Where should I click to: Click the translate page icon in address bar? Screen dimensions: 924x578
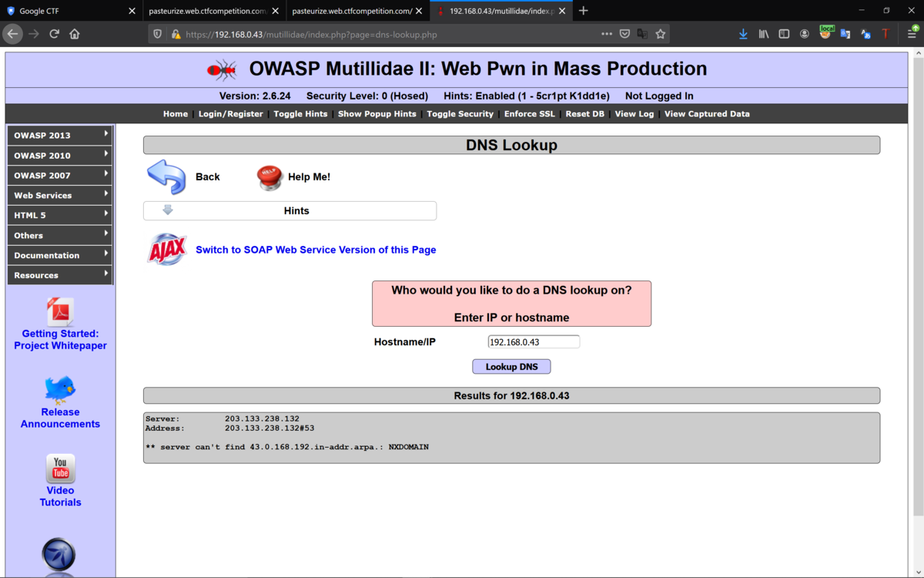642,34
